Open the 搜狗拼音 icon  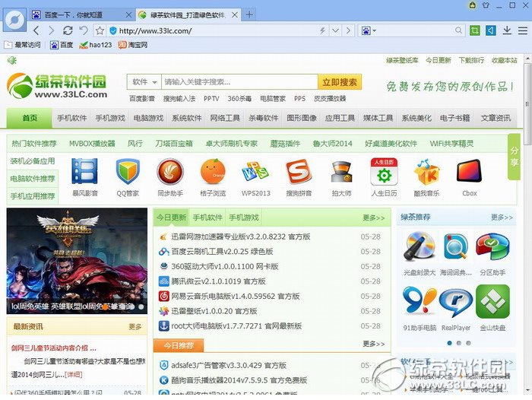coord(298,171)
